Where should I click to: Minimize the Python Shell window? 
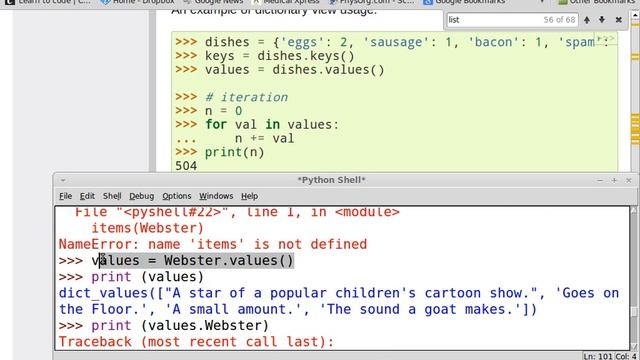pos(600,180)
